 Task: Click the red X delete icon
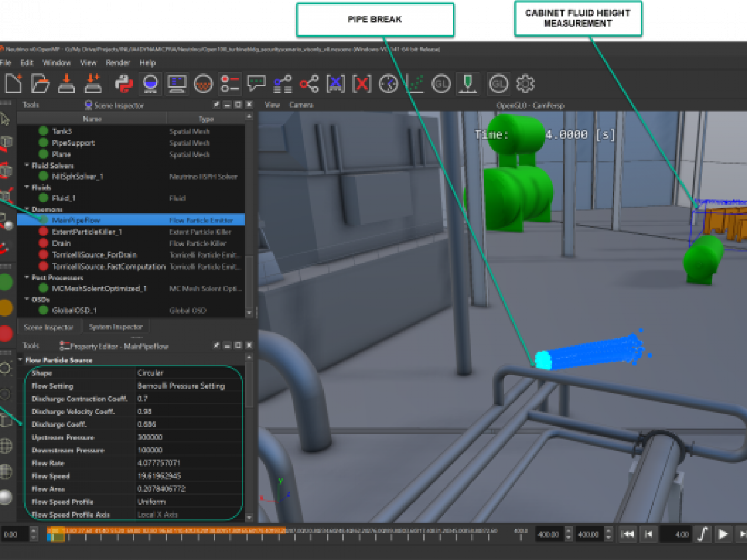coord(362,83)
